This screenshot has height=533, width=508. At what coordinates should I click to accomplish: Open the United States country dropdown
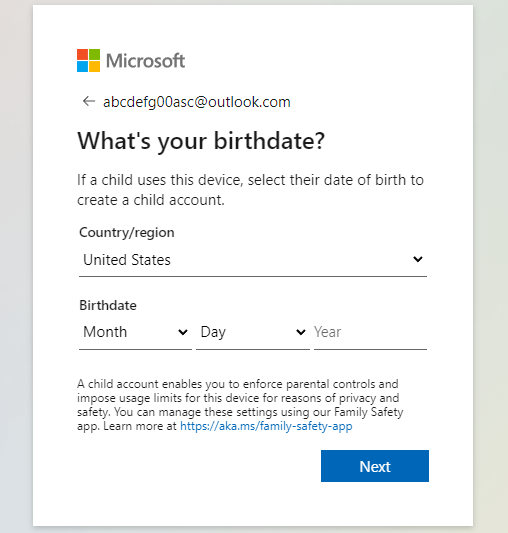[x=253, y=260]
